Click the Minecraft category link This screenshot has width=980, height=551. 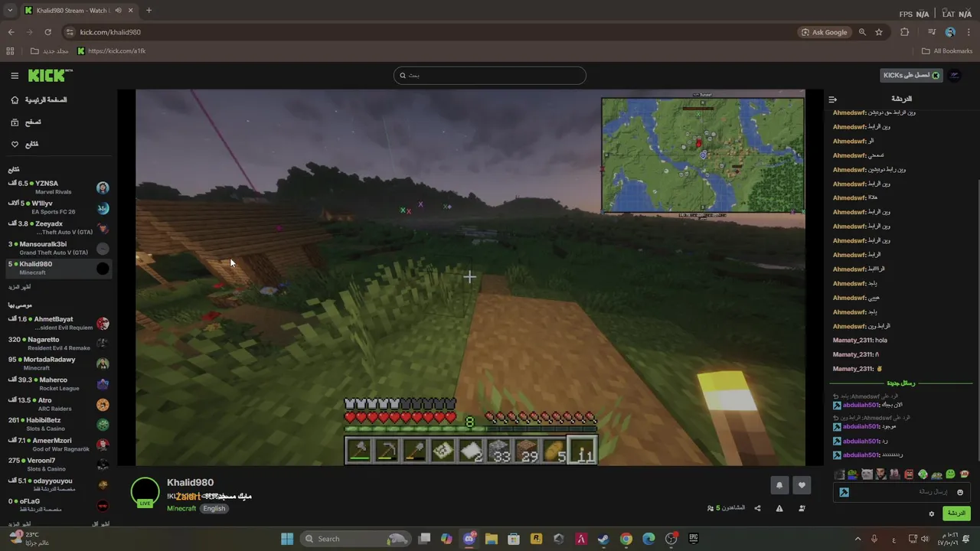coord(181,509)
